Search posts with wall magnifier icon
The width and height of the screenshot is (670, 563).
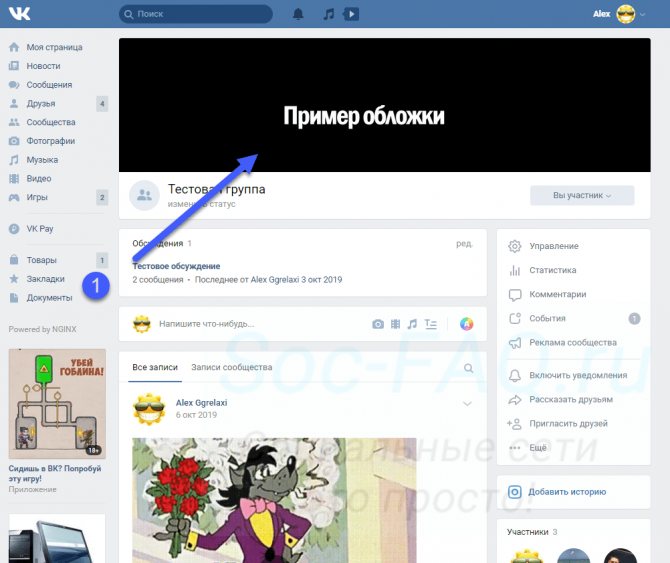click(469, 368)
